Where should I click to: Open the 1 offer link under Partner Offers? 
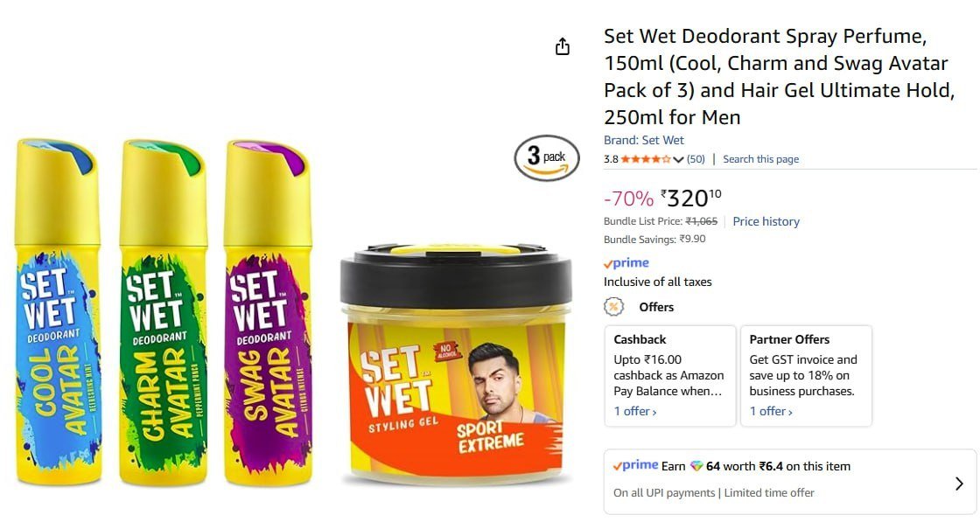(x=771, y=411)
